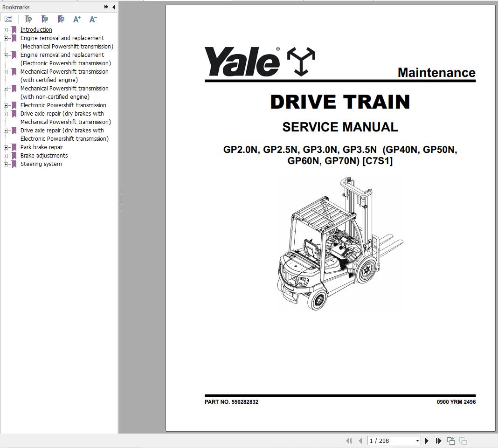This screenshot has width=498, height=448.
Task: Click the page number input field
Action: 391,441
